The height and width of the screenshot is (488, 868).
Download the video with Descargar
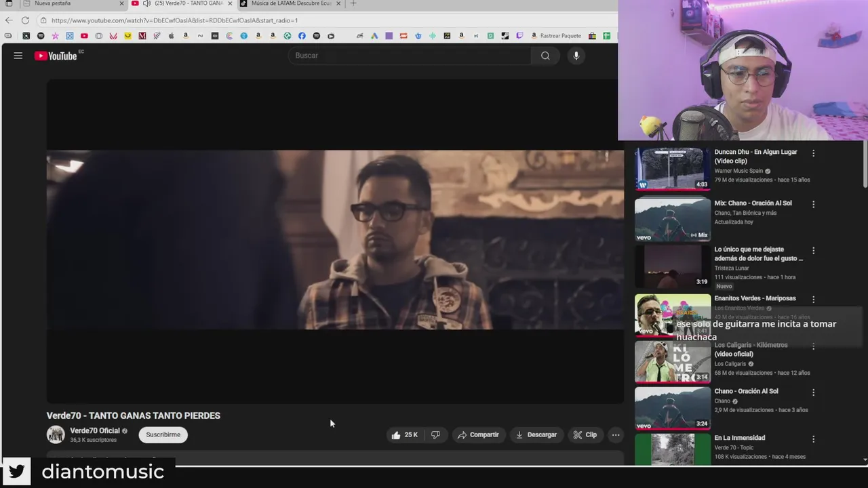click(536, 434)
